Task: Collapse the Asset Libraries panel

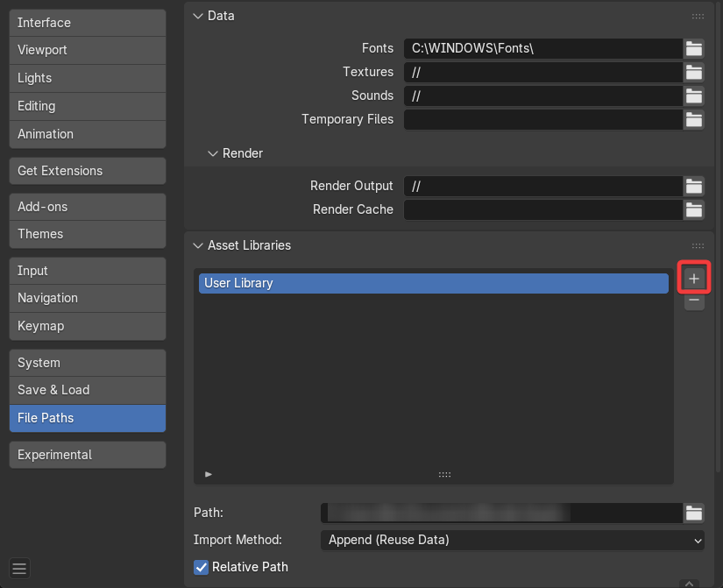Action: [197, 245]
